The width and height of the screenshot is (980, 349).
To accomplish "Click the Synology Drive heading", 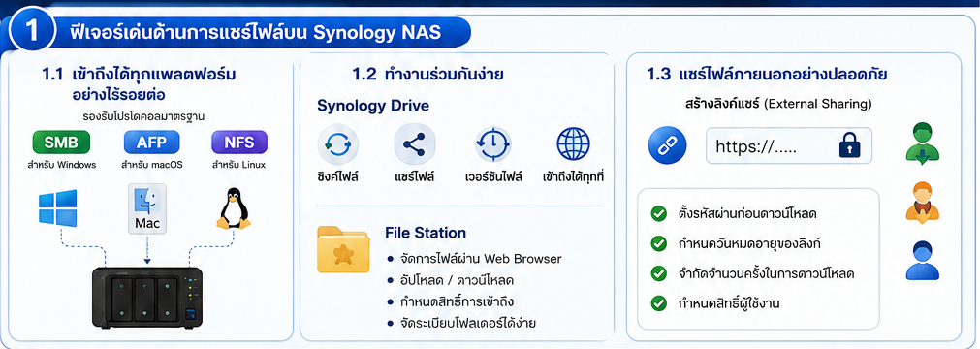I will (x=373, y=105).
